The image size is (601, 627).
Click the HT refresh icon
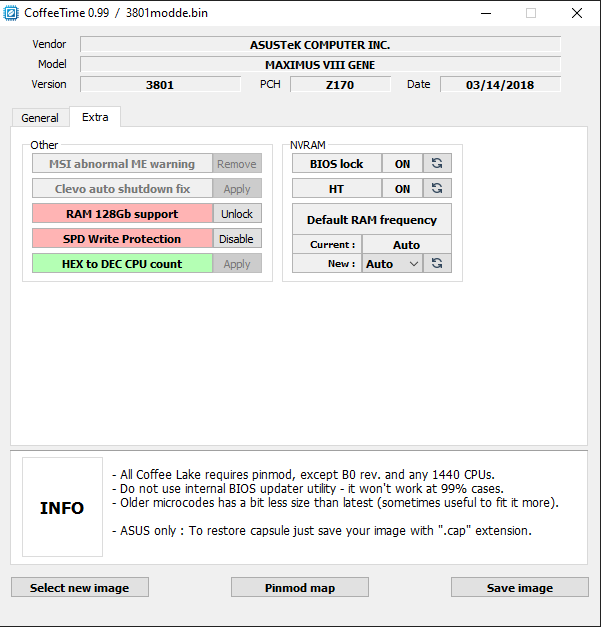(437, 188)
